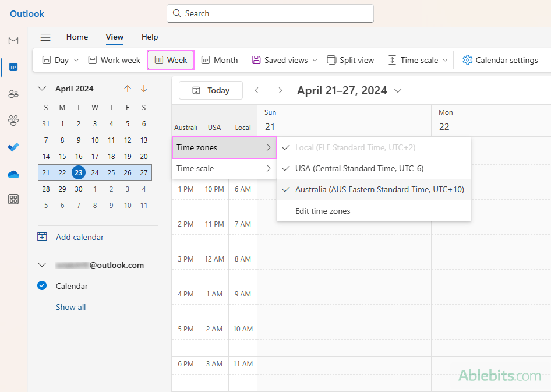Switch to Day view
551x392 pixels.
(55, 60)
